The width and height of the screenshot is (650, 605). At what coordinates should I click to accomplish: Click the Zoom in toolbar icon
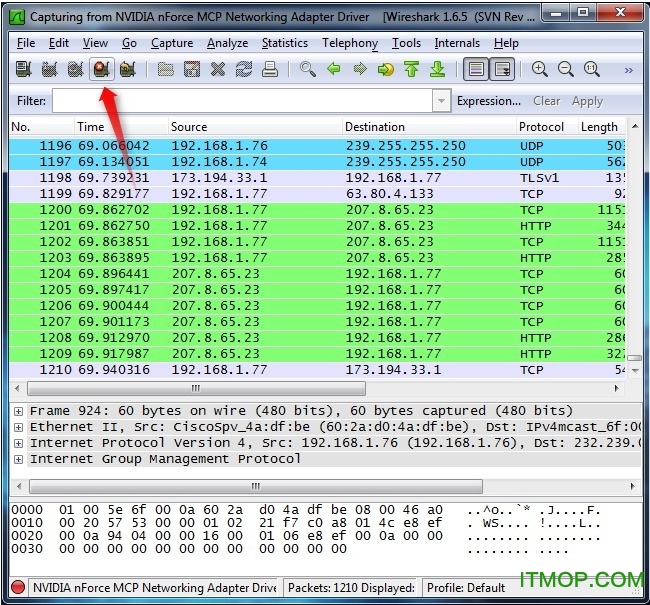pyautogui.click(x=540, y=70)
